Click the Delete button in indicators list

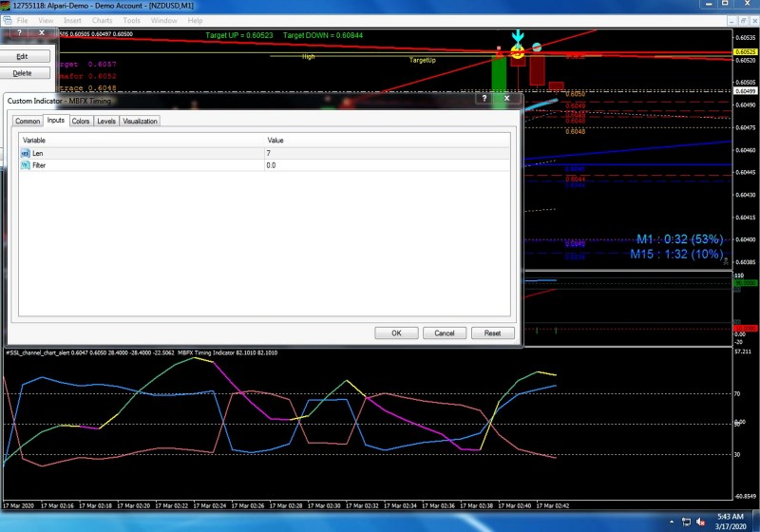(x=22, y=73)
